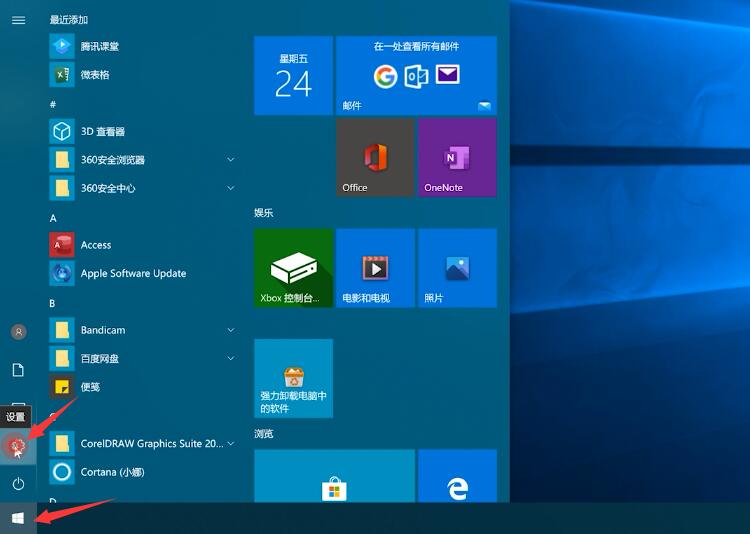Click the 最近添加 section header

tap(69, 20)
